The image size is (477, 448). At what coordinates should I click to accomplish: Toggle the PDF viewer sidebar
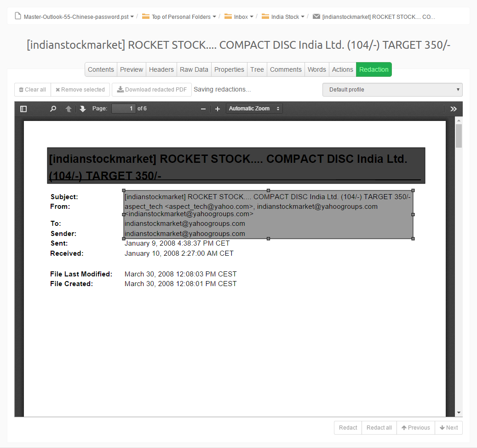click(23, 109)
